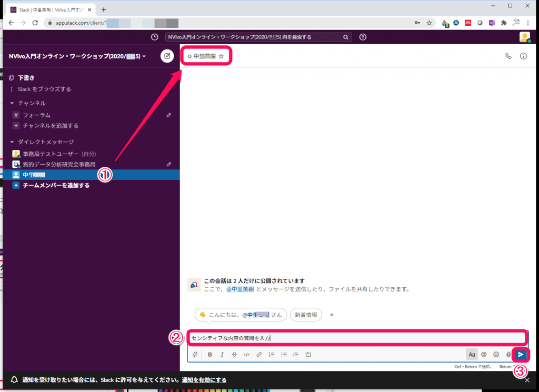Dismiss the message suggestions with the small x
The width and height of the screenshot is (539, 392).
point(332,315)
